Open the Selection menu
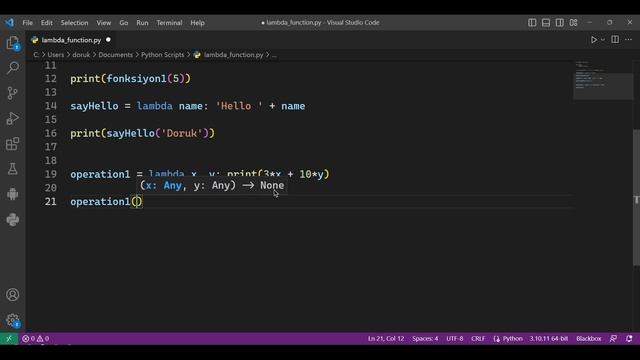 coord(74,23)
